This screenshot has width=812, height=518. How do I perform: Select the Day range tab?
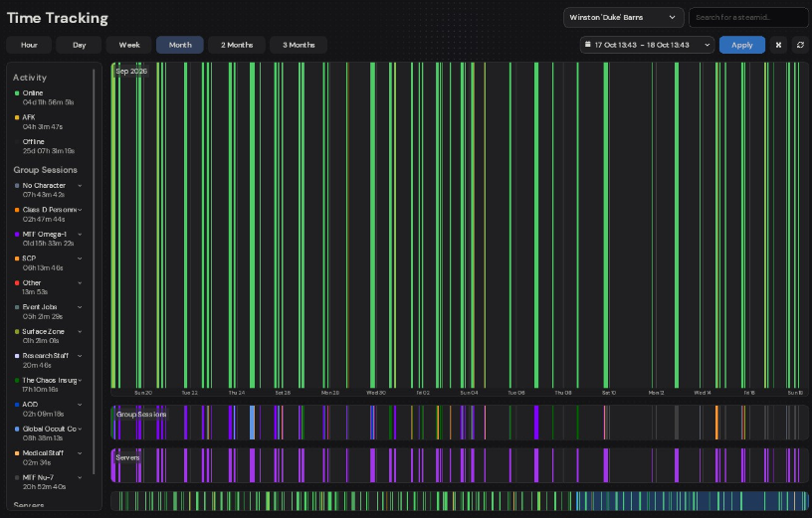coord(80,45)
